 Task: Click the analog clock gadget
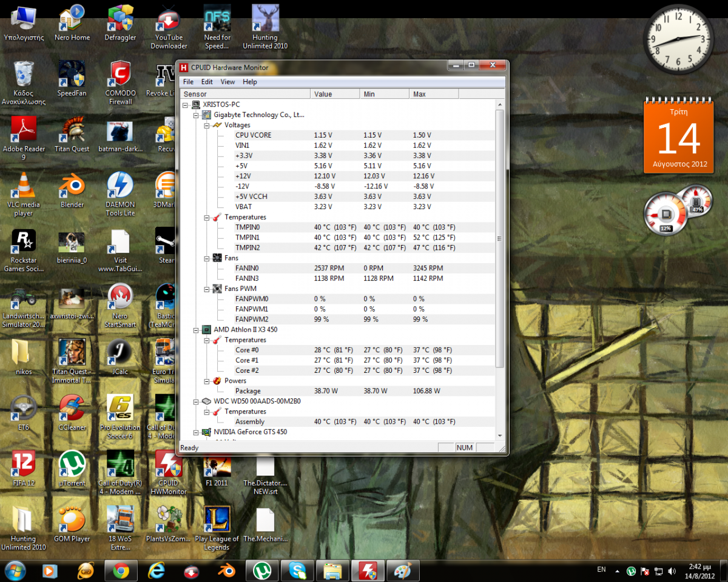click(678, 38)
